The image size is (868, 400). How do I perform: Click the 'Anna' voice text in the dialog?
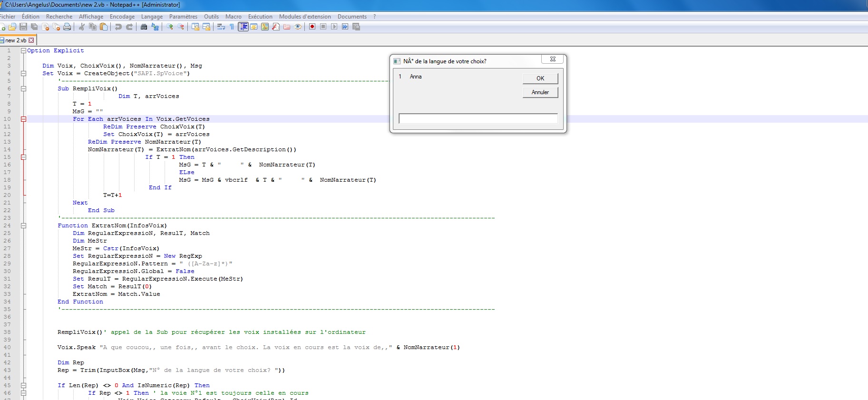point(416,77)
